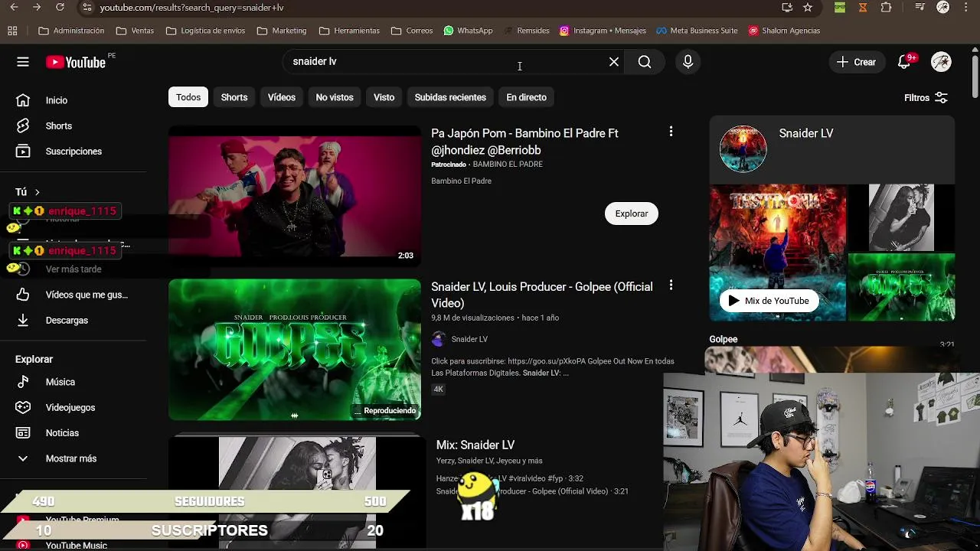Reload the page with the refresh icon
980x551 pixels.
pyautogui.click(x=60, y=8)
